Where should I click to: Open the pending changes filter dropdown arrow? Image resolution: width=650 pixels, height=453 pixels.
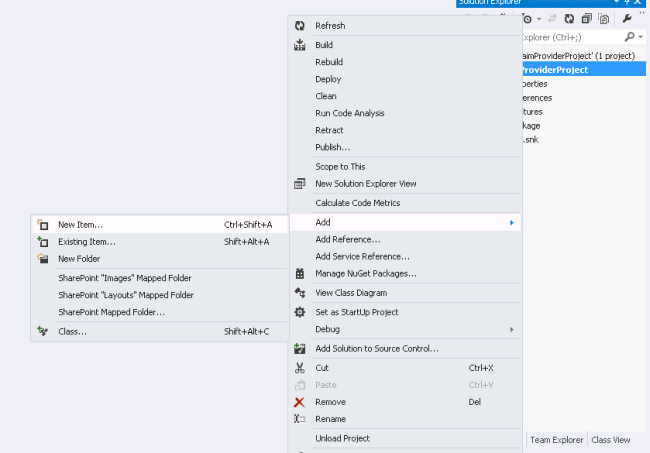539,18
